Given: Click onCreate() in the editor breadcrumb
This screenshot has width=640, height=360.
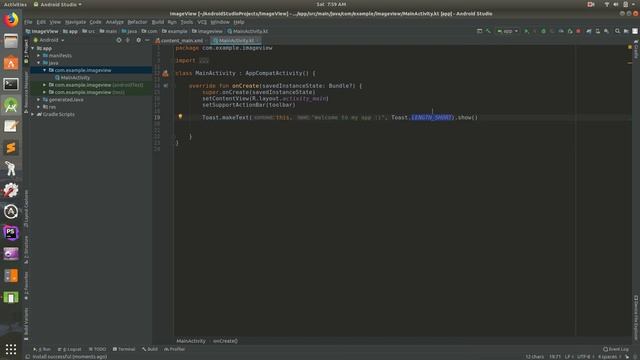Looking at the screenshot, I should pyautogui.click(x=225, y=341).
